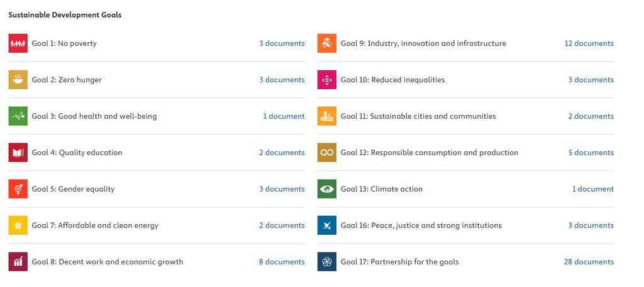This screenshot has width=644, height=287.
Task: Select the Zero hunger bowl icon
Action: pyautogui.click(x=18, y=80)
